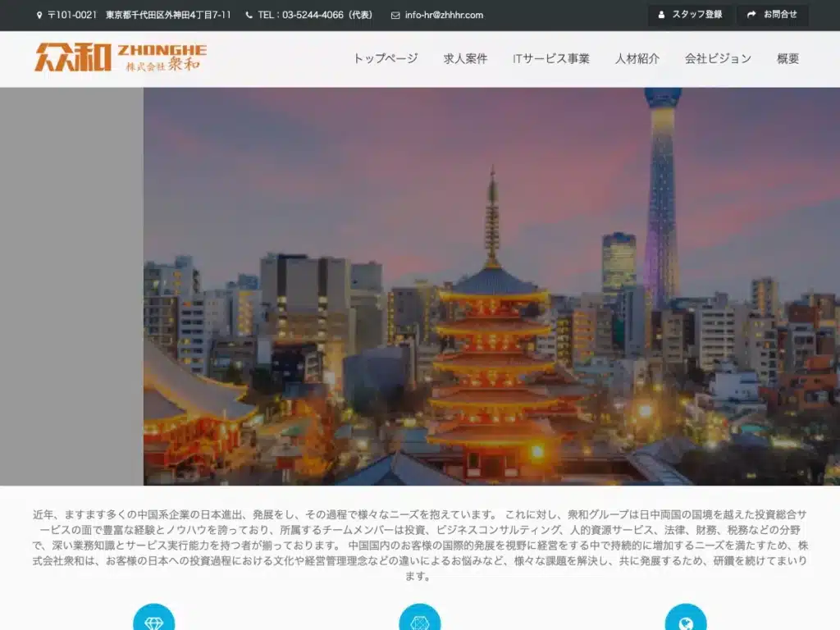Click the diamond circle icon below paragraph
Image resolution: width=840 pixels, height=630 pixels.
[x=153, y=619]
